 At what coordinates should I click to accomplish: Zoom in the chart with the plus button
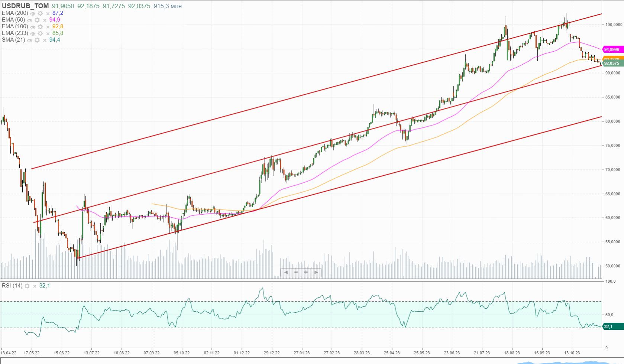(306, 272)
